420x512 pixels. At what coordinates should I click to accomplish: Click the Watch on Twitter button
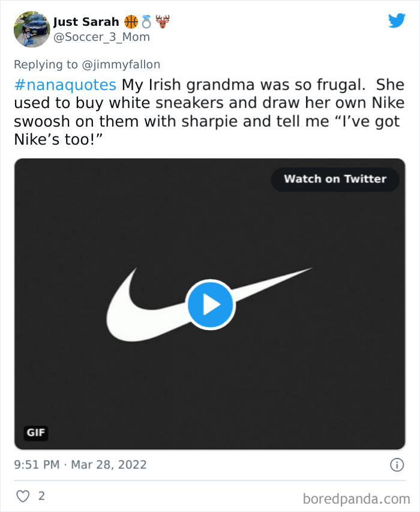pyautogui.click(x=335, y=179)
